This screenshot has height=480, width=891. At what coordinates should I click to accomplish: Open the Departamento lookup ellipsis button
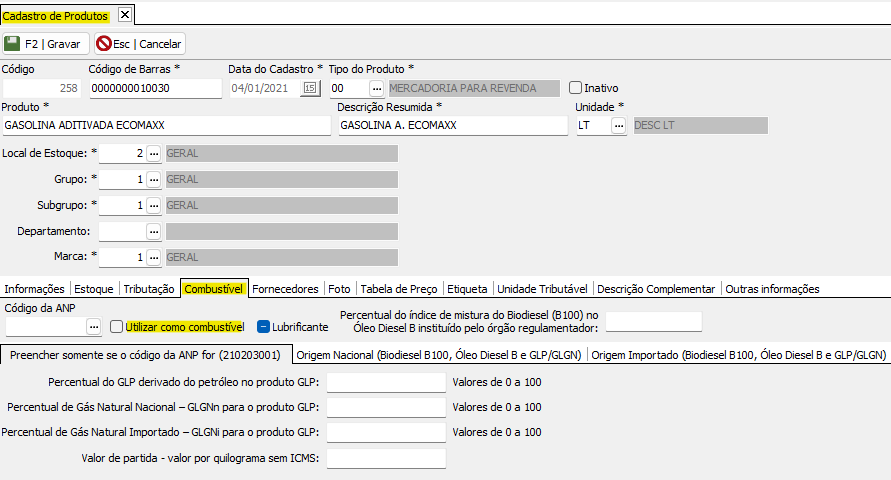(x=153, y=232)
